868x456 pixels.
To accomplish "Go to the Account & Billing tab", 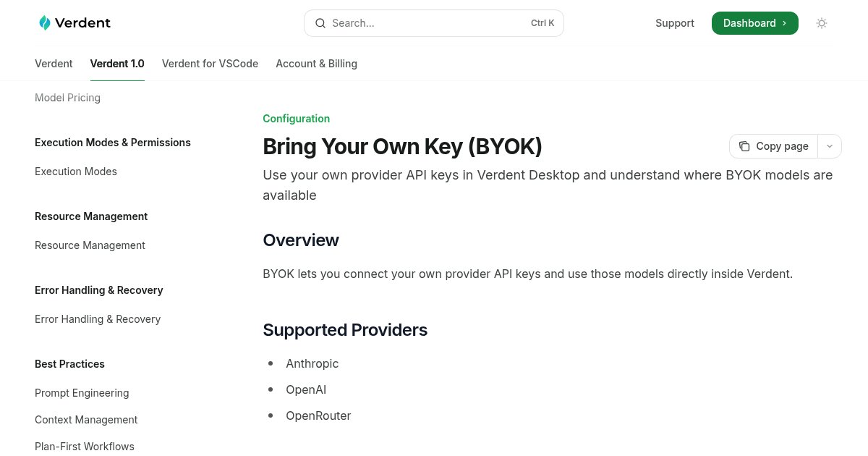I will 316,64.
